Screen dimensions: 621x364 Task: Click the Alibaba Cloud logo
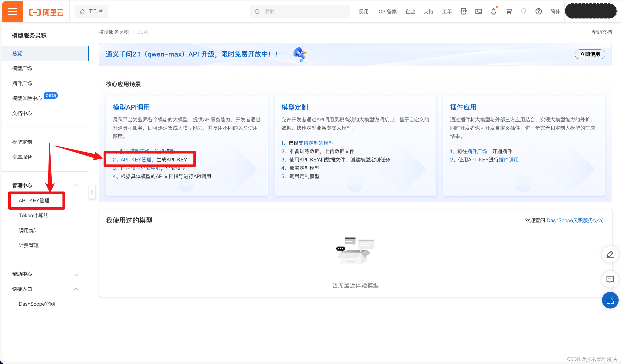point(46,11)
